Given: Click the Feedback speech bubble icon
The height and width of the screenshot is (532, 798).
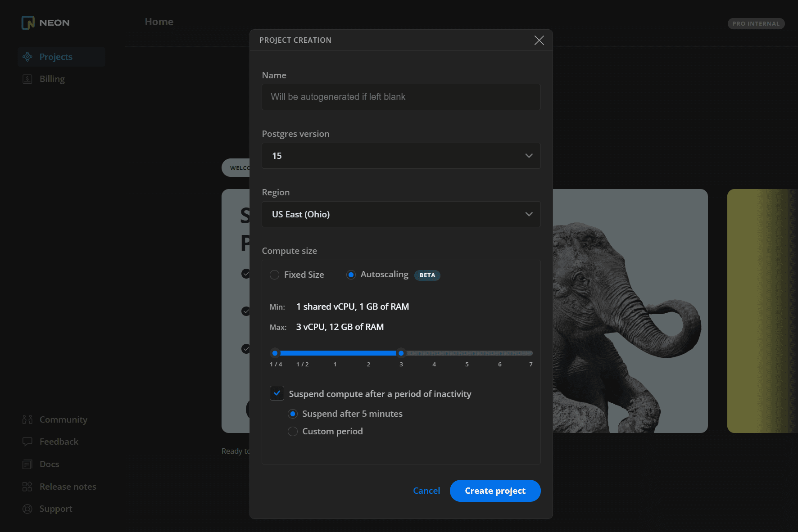Looking at the screenshot, I should (27, 442).
